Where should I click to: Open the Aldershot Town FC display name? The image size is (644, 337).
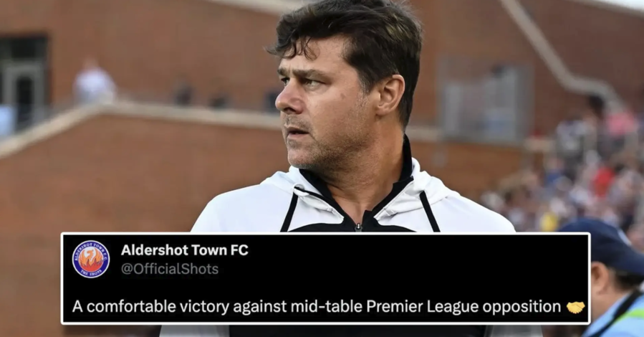coord(184,250)
